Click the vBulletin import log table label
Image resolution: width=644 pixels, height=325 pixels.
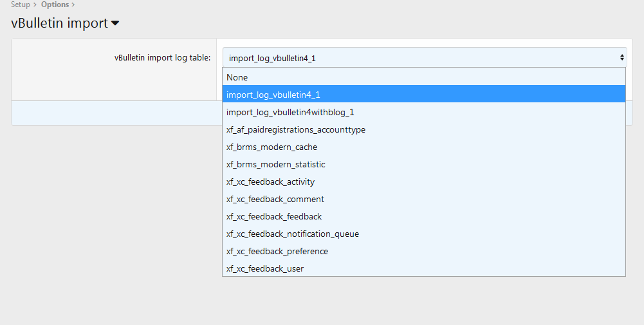click(x=162, y=57)
